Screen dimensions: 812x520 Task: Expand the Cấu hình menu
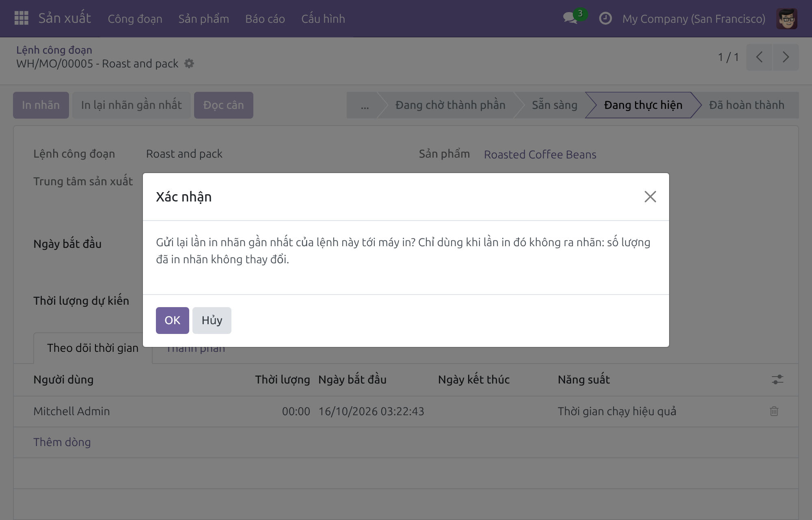[x=323, y=19]
